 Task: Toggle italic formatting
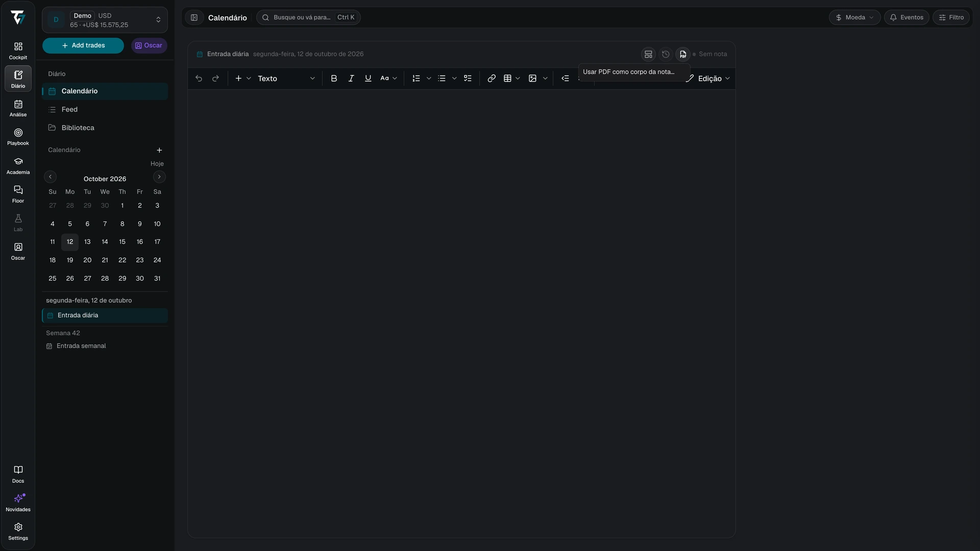(x=351, y=79)
